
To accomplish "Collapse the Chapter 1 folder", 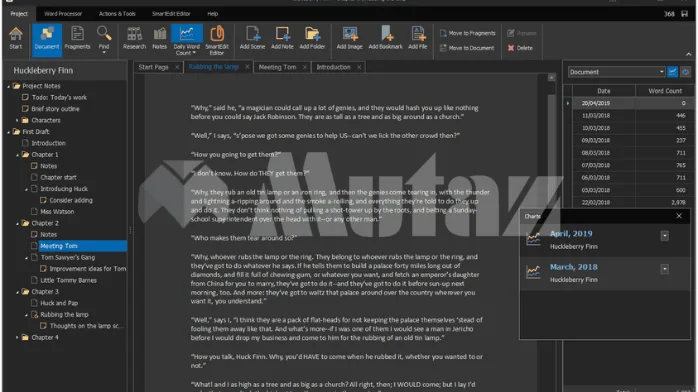I will tap(17, 155).
